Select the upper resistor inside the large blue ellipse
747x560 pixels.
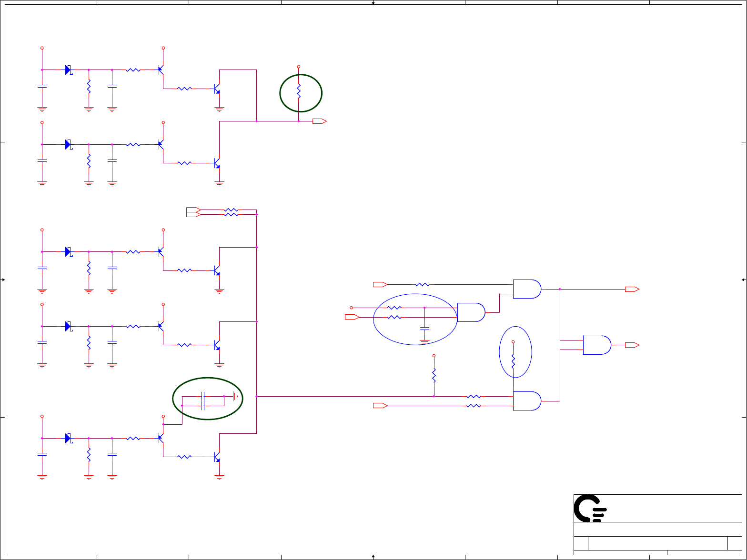[x=394, y=308]
